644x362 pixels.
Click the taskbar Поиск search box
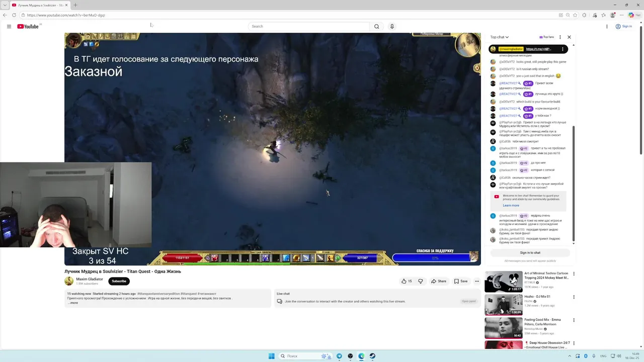click(306, 356)
